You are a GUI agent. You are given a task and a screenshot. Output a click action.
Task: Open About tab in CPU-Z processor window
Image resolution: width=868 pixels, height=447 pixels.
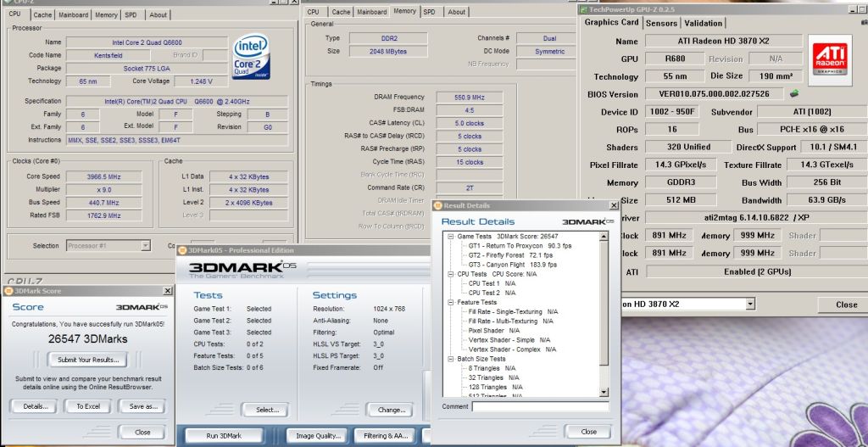coord(159,15)
